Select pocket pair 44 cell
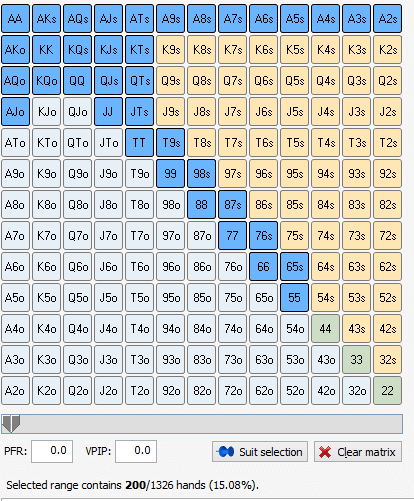This screenshot has height=501, width=414. tap(325, 329)
